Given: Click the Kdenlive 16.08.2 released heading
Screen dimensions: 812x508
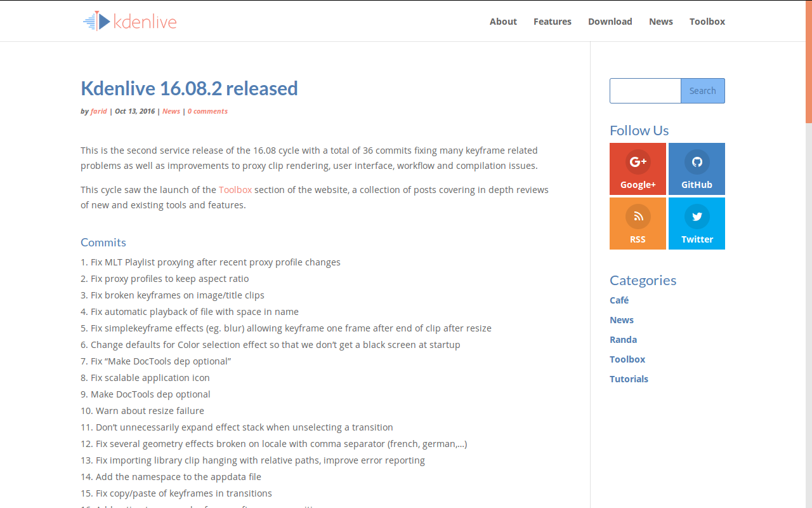Looking at the screenshot, I should point(189,88).
